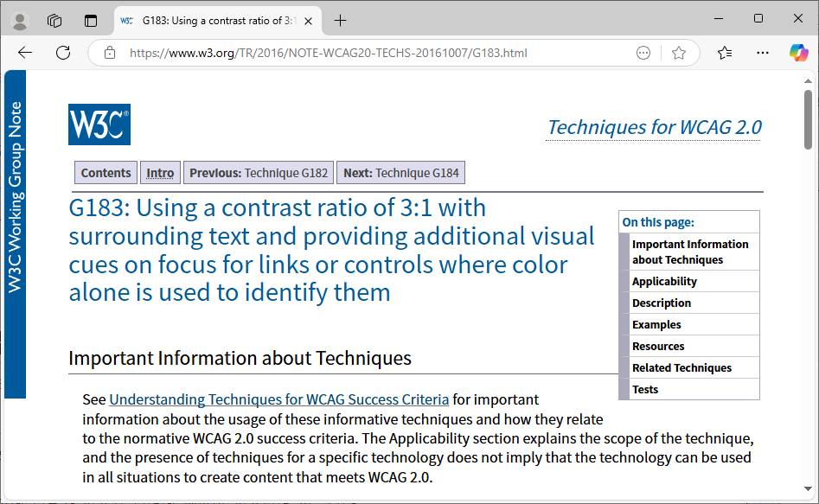Go to Previous: Technique G182

coord(259,173)
